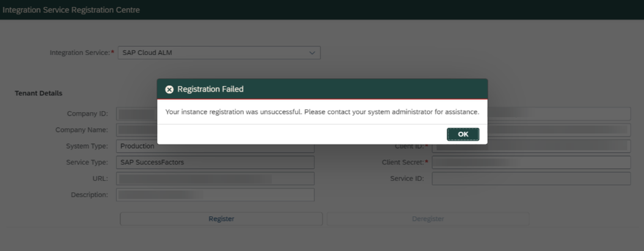The width and height of the screenshot is (644, 251).
Task: Click the URL label
Action: tap(100, 179)
